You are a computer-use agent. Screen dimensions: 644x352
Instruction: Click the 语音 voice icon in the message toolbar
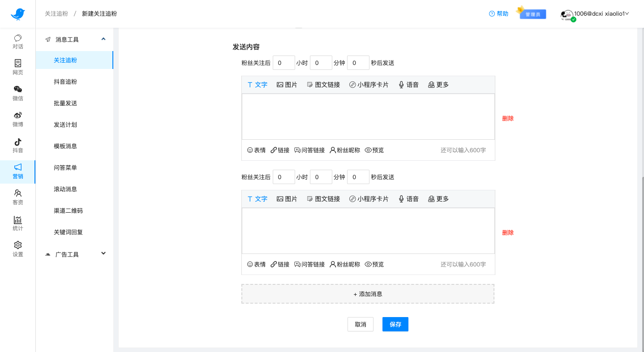pos(408,84)
